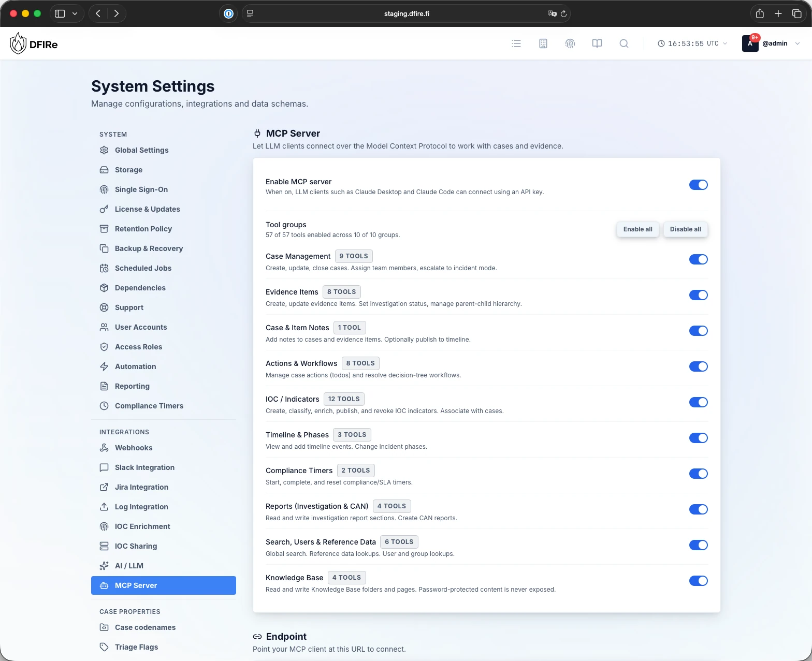The image size is (812, 661).
Task: Click the building icon in header
Action: 543,43
